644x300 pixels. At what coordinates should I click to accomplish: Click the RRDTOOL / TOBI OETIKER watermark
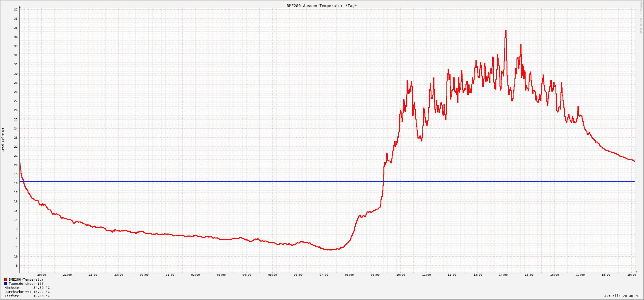(x=641, y=17)
